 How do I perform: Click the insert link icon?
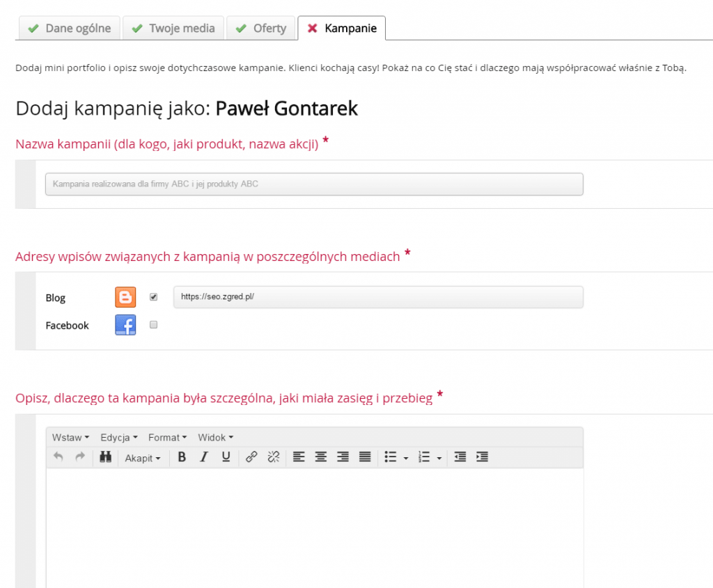point(252,457)
